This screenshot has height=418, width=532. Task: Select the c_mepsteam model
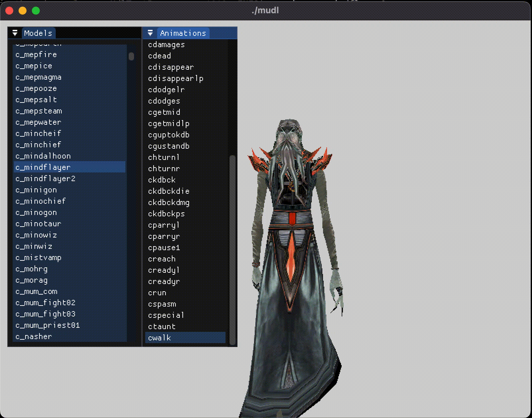coord(70,111)
